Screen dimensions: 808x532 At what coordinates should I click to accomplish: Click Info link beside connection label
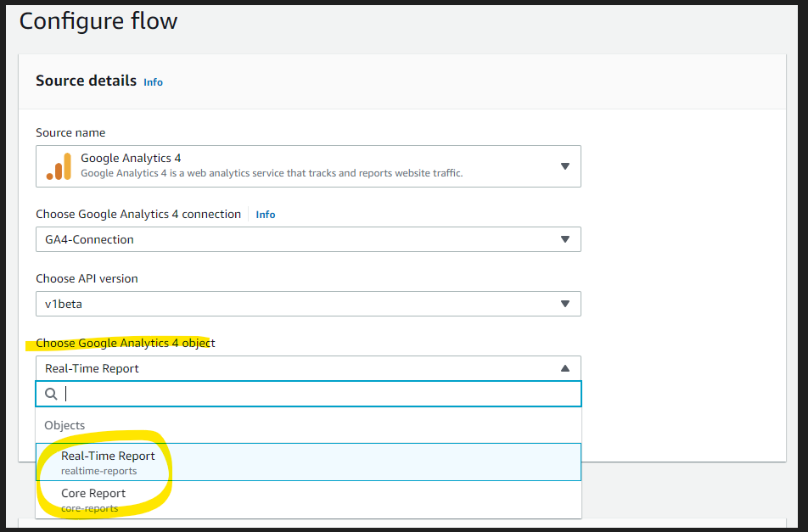(266, 215)
